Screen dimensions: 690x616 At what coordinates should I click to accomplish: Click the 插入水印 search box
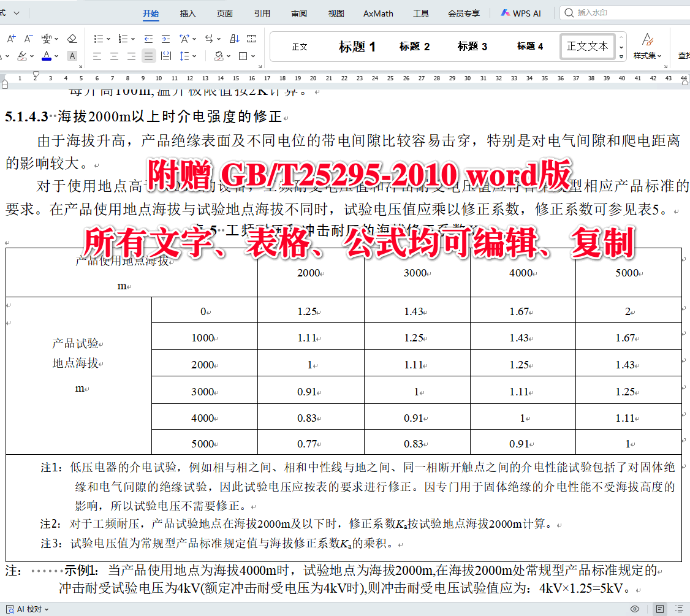coord(613,13)
